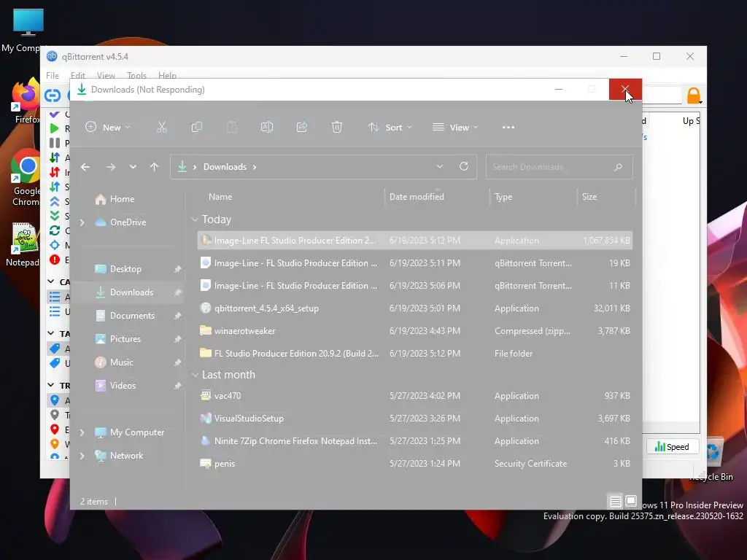Screen dimensions: 747x560
Task: Go forward with the right arrow button
Action: (x=111, y=167)
